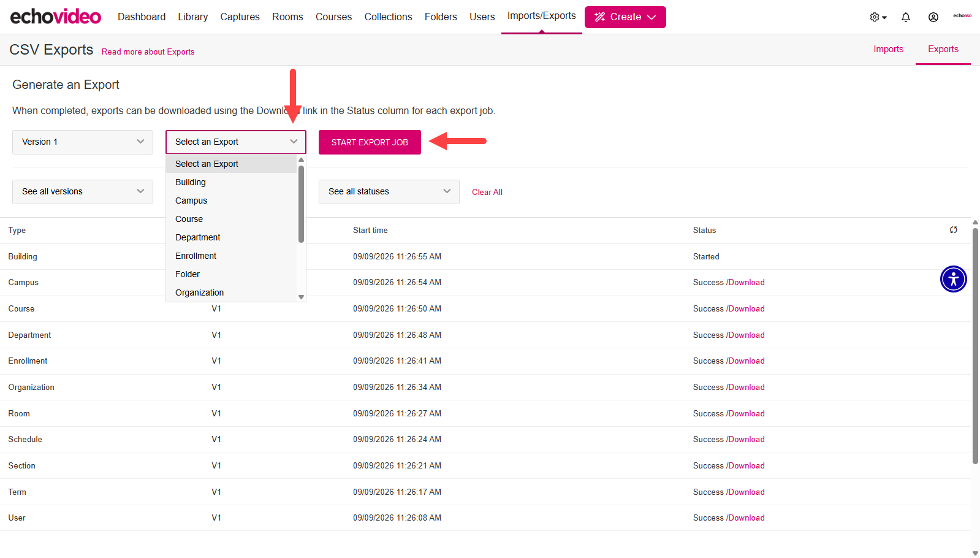Screen dimensions: 980x558
Task: Choose Folder from the export list
Action: [x=232, y=274]
